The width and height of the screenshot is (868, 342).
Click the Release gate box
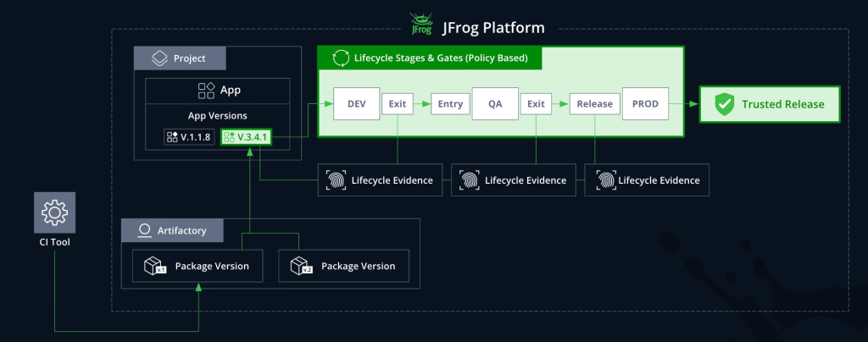(594, 104)
